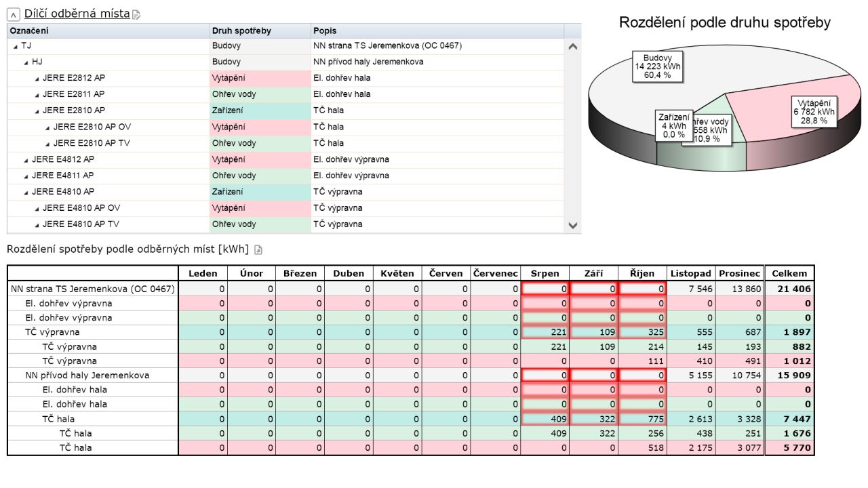Screen dimensions: 868x488
Task: Click the 'Rozdělení podle druhu spotřeby' chart title
Action: pos(725,22)
